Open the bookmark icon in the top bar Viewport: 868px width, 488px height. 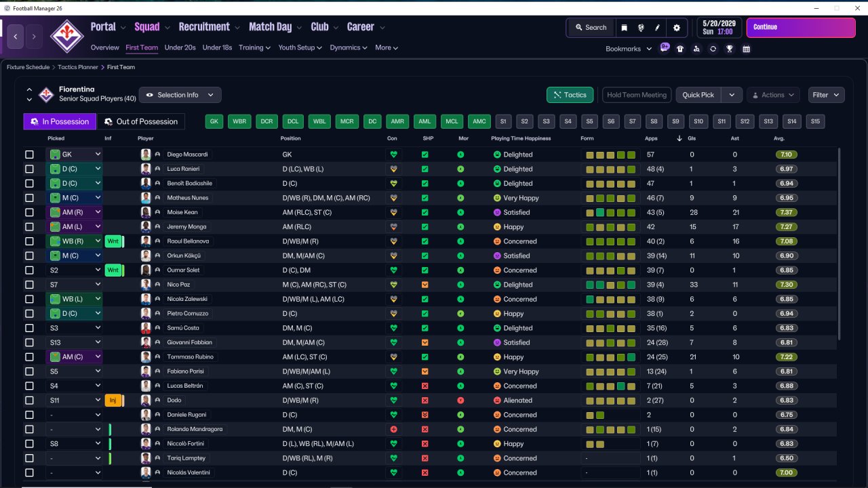click(624, 28)
